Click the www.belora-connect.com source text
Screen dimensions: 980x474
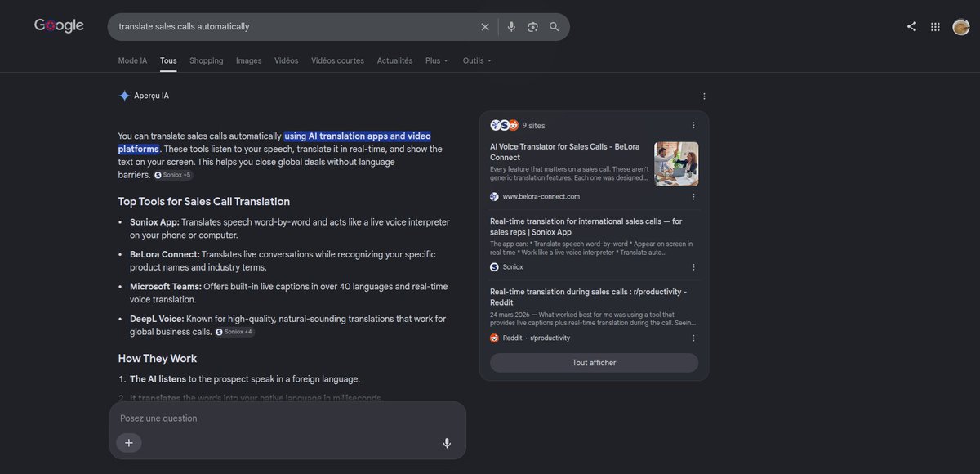click(541, 197)
